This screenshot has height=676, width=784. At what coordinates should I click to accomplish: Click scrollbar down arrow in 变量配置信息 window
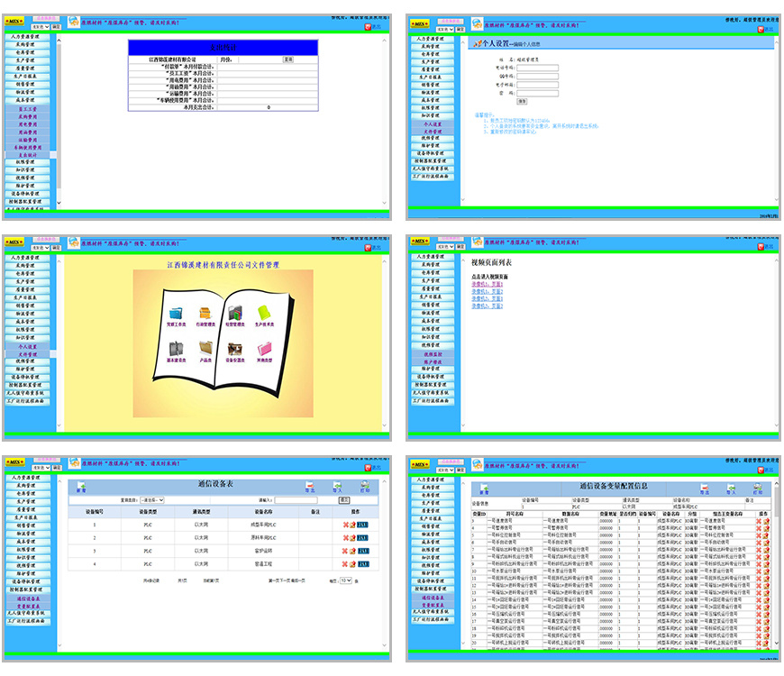click(777, 643)
